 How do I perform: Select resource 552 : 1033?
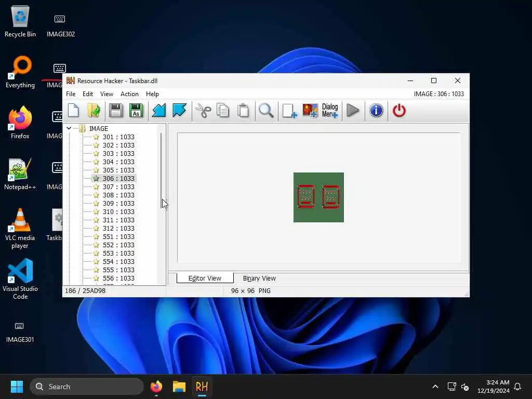(118, 245)
